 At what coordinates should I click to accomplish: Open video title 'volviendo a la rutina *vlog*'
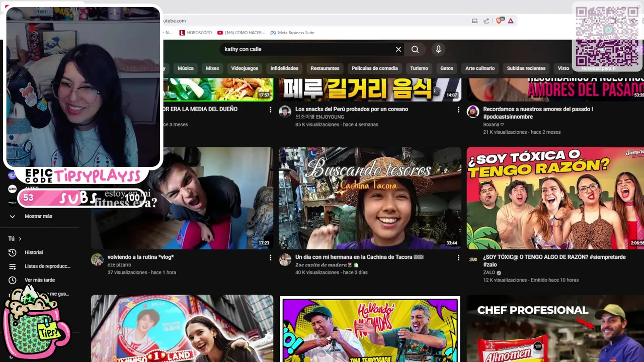[140, 257]
